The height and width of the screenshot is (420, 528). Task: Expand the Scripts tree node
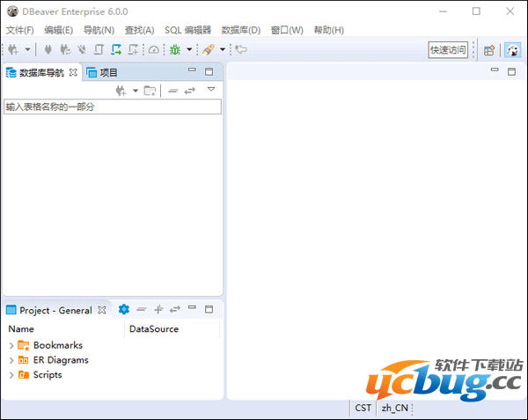(11, 375)
